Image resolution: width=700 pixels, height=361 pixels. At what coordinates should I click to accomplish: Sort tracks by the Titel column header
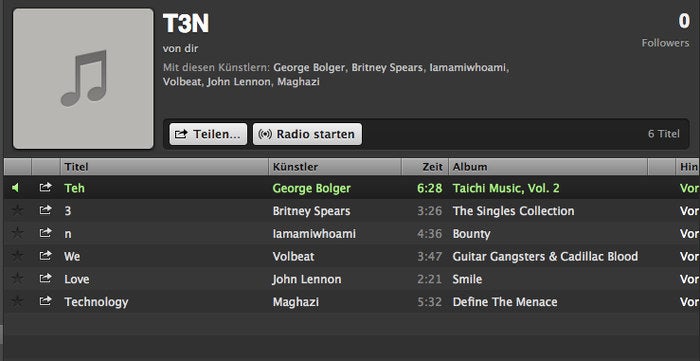pos(164,167)
